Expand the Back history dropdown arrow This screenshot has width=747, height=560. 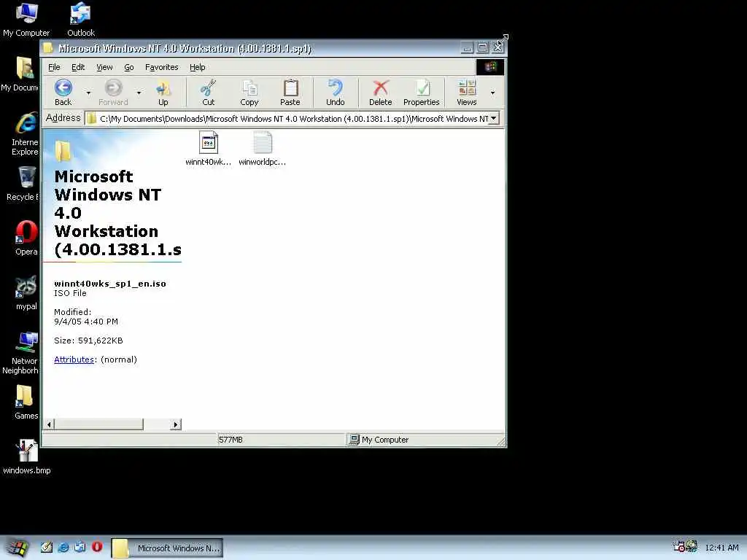click(x=88, y=93)
